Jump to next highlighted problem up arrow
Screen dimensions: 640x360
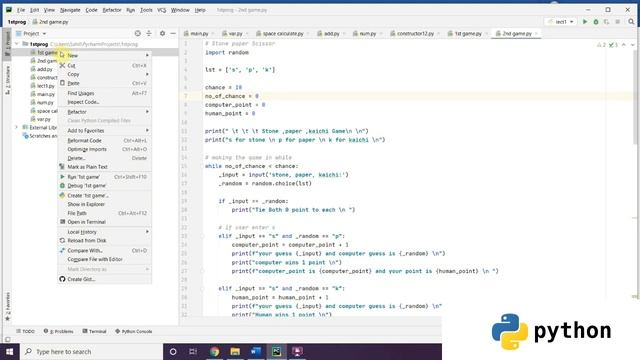pos(624,44)
